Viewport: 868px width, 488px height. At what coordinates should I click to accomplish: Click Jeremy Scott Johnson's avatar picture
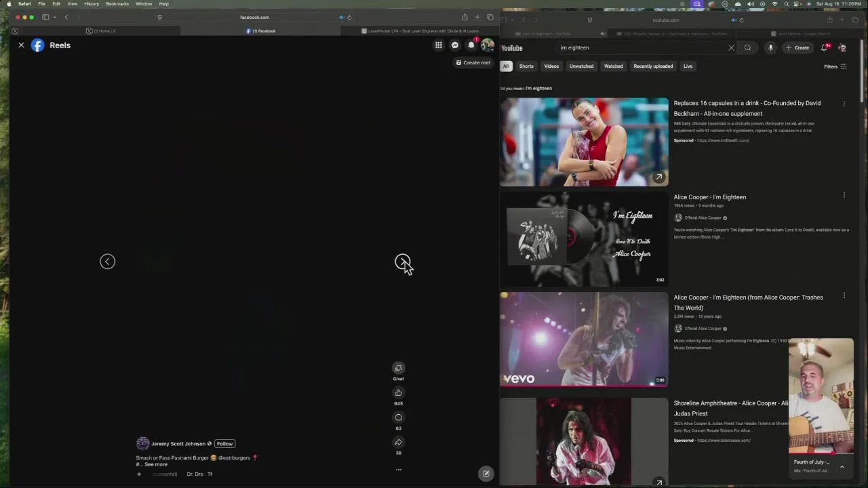coord(142,444)
